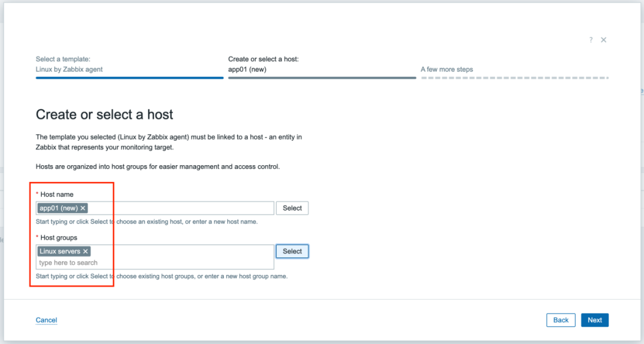Viewport: 644px width, 344px height.
Task: Click the Host name input field
Action: [x=155, y=208]
